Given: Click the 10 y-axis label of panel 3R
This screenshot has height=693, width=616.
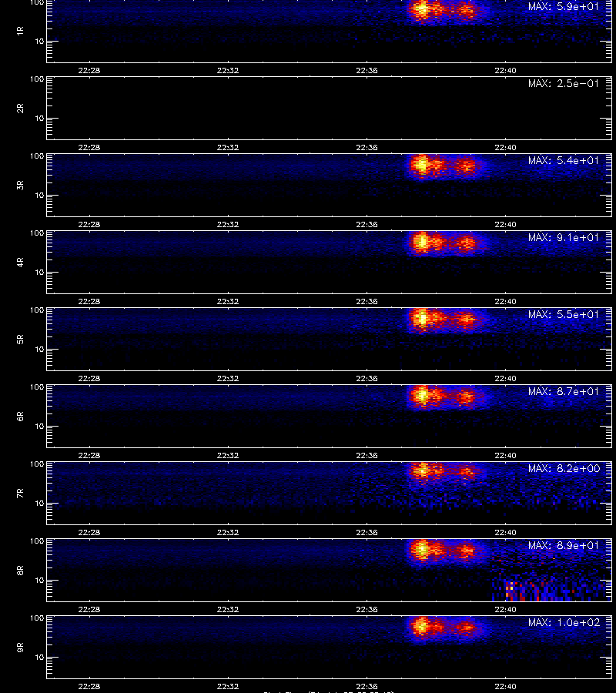Looking at the screenshot, I should point(40,195).
